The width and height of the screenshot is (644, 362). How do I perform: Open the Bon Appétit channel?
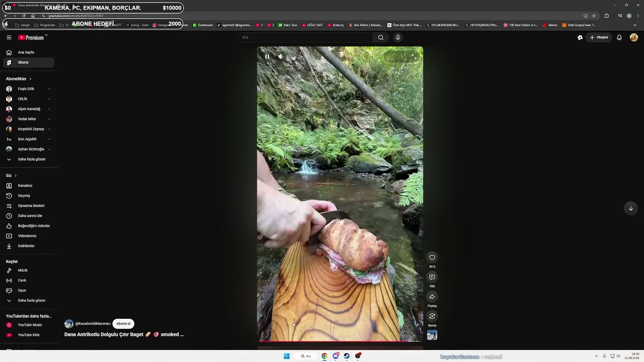(x=29, y=139)
